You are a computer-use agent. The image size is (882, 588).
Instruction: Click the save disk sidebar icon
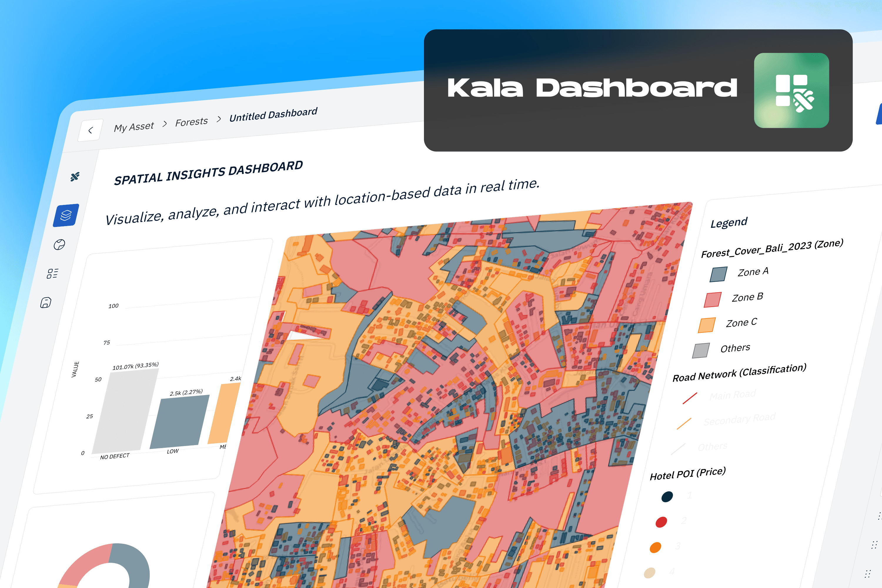coord(46,302)
